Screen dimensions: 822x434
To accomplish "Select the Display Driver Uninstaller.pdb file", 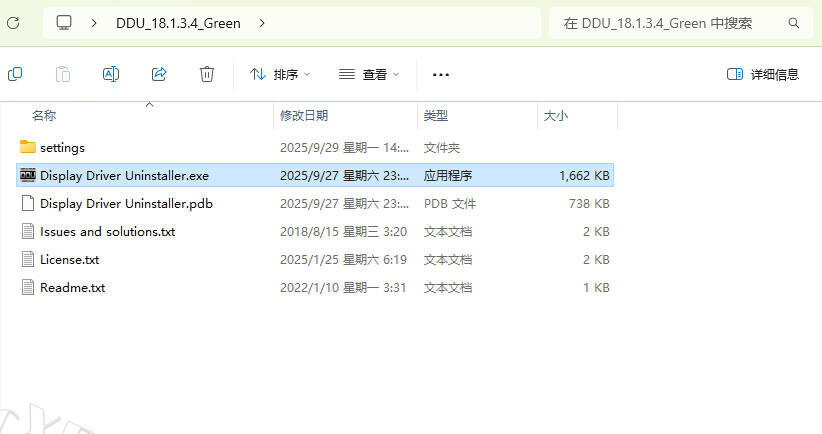I will (x=125, y=203).
